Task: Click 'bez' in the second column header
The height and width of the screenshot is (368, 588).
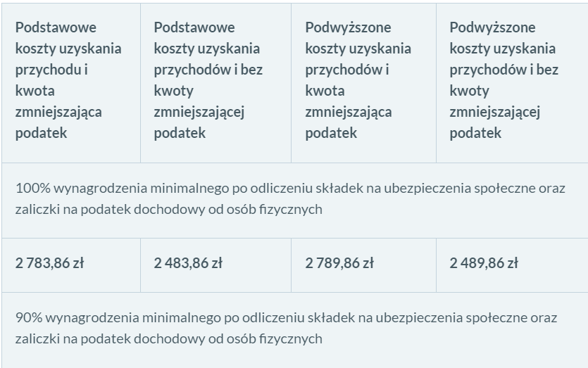Action: 251,70
